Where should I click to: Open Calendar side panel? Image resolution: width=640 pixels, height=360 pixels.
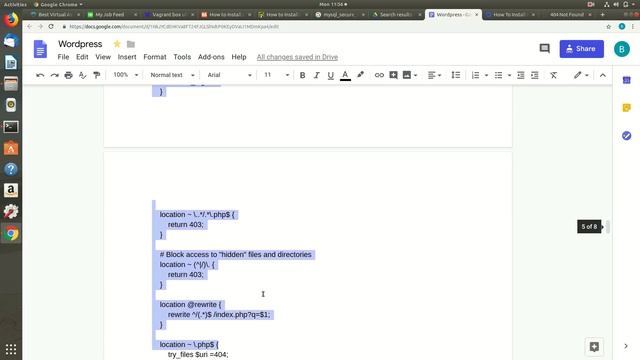click(627, 80)
